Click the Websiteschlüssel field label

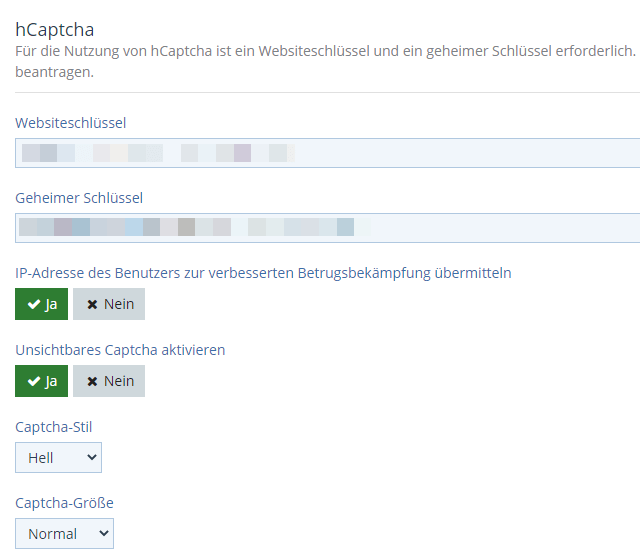pyautogui.click(x=71, y=123)
